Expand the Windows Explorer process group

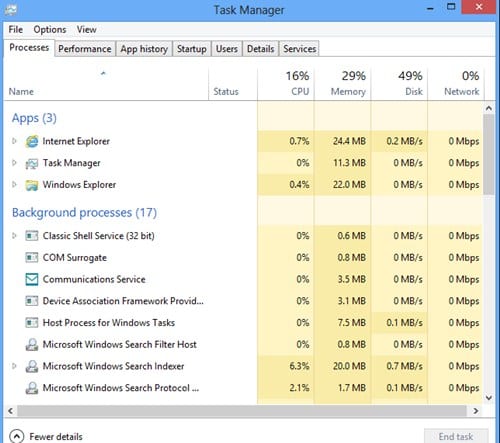pyautogui.click(x=14, y=184)
